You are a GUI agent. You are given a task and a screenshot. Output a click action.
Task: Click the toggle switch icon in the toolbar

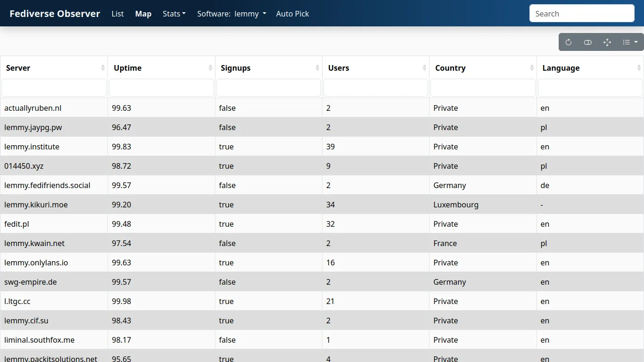tap(587, 42)
